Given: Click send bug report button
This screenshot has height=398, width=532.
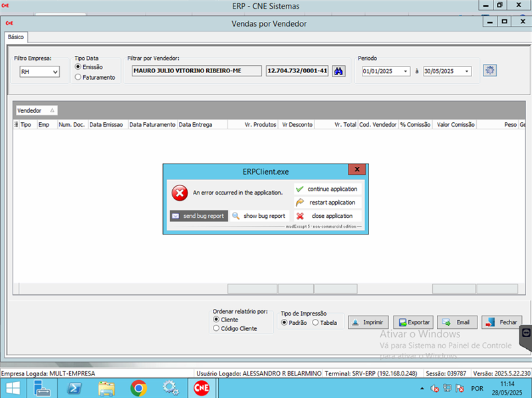Looking at the screenshot, I should point(198,216).
